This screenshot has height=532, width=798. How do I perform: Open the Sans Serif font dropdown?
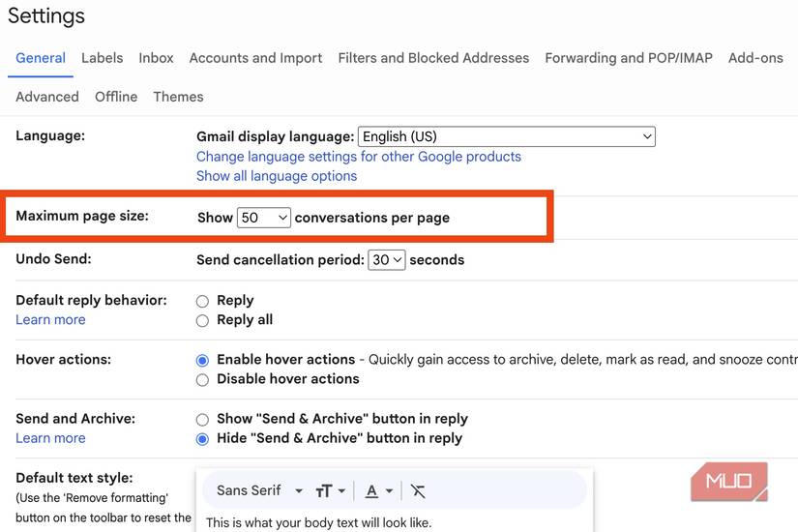[259, 490]
